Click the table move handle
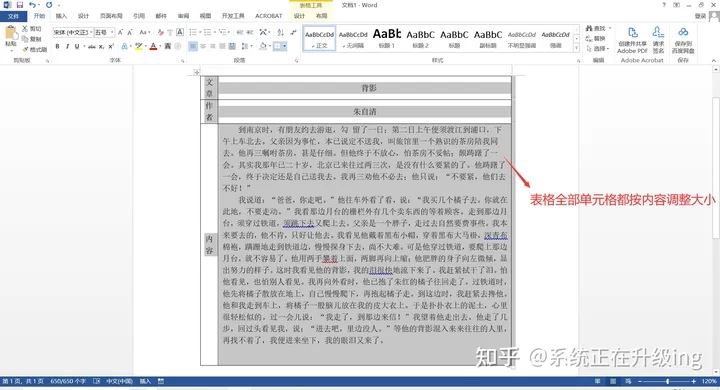This screenshot has width=720, height=390. tap(197, 72)
